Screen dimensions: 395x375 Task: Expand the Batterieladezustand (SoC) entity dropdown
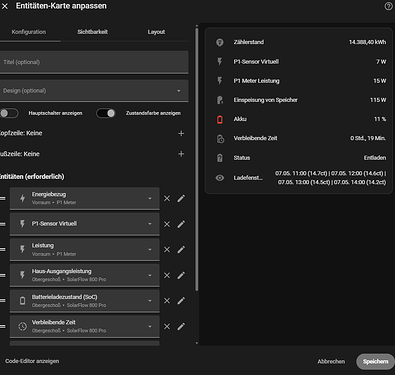pos(150,301)
